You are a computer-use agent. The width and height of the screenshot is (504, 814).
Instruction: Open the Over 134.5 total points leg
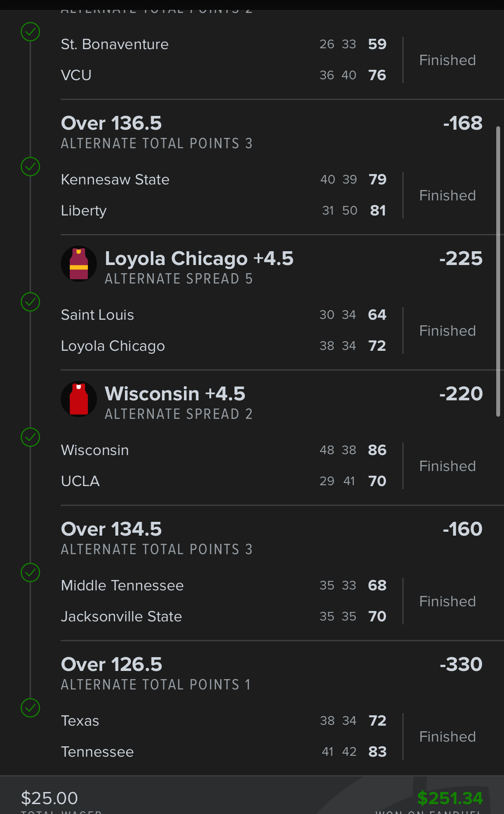(x=111, y=530)
